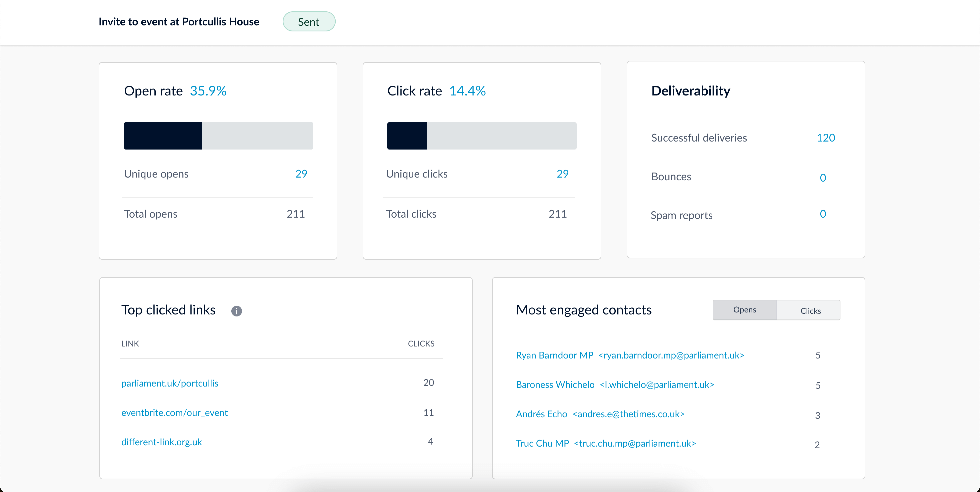
Task: Click the Sent status badge
Action: [x=309, y=22]
